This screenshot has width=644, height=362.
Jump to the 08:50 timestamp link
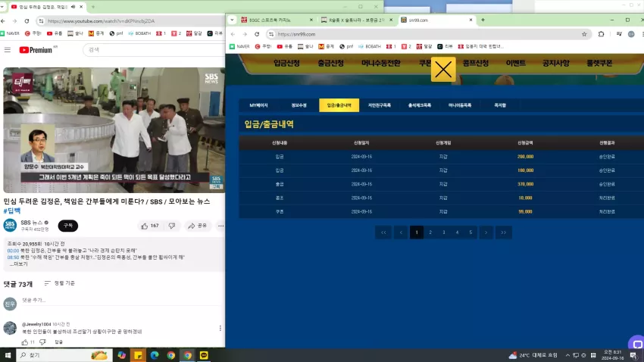point(13,257)
